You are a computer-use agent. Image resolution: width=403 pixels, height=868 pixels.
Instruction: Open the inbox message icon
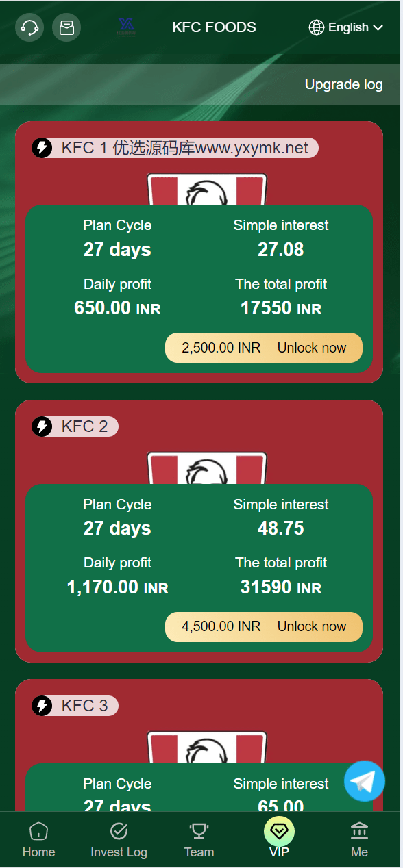66,27
